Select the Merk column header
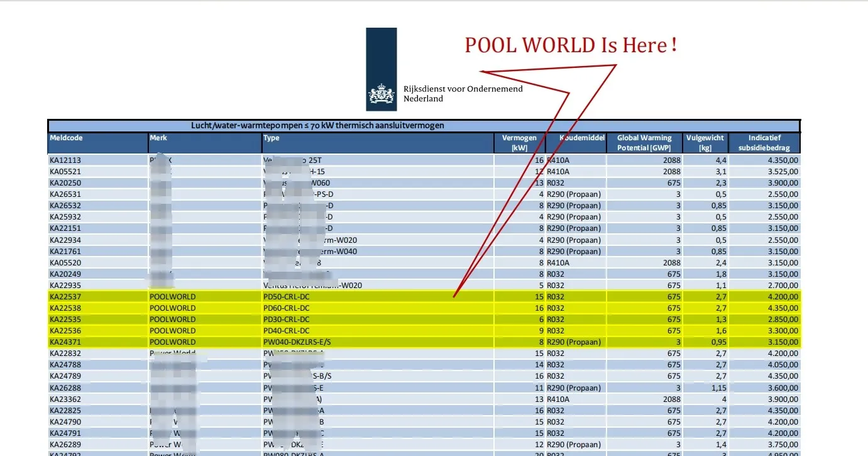 158,138
